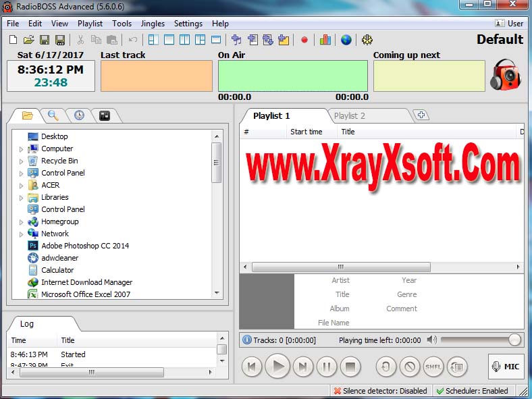
Task: Expand the Libraries tree node
Action: pos(21,197)
